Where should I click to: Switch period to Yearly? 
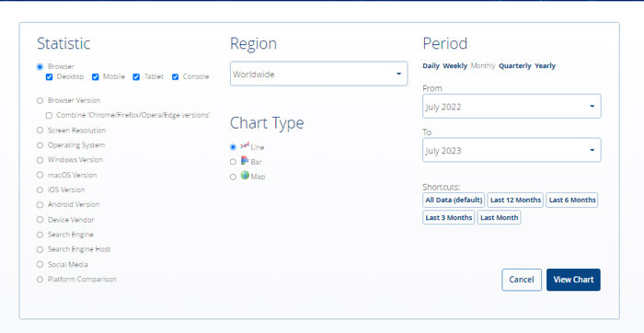coord(545,65)
